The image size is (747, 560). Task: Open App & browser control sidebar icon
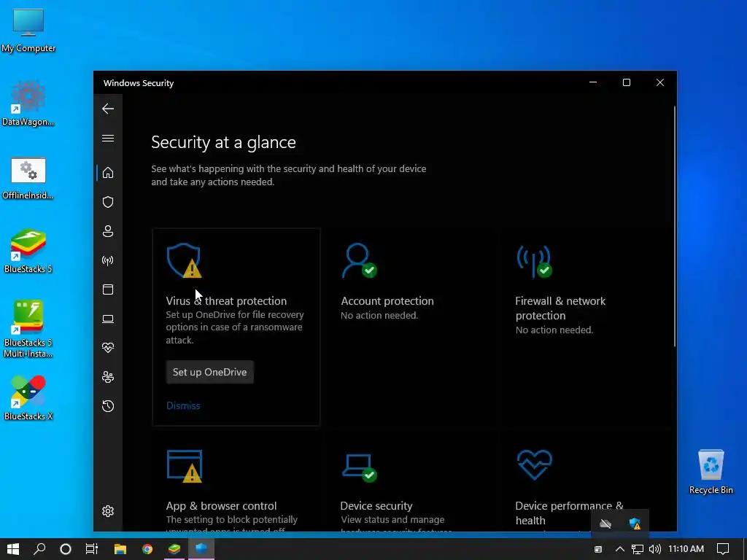pyautogui.click(x=108, y=289)
